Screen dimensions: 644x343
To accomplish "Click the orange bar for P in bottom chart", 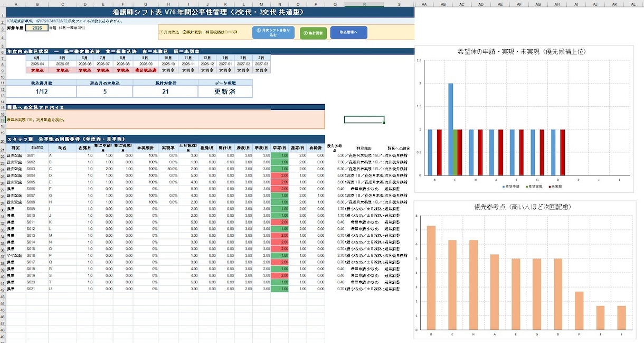I will point(579,310).
